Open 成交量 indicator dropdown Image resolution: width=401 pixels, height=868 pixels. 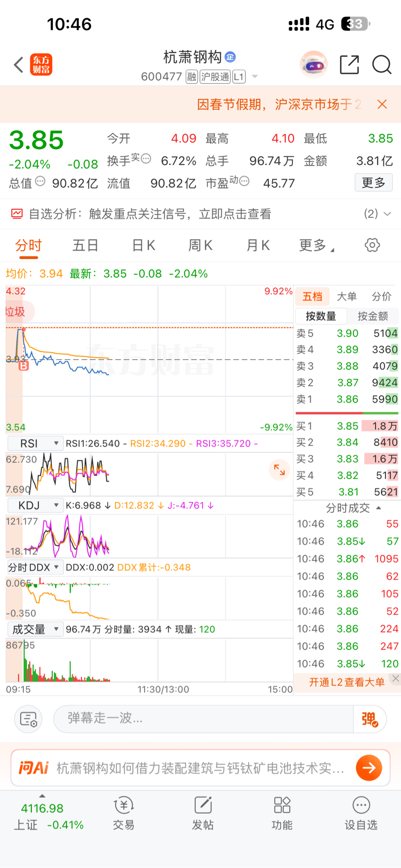(x=34, y=629)
